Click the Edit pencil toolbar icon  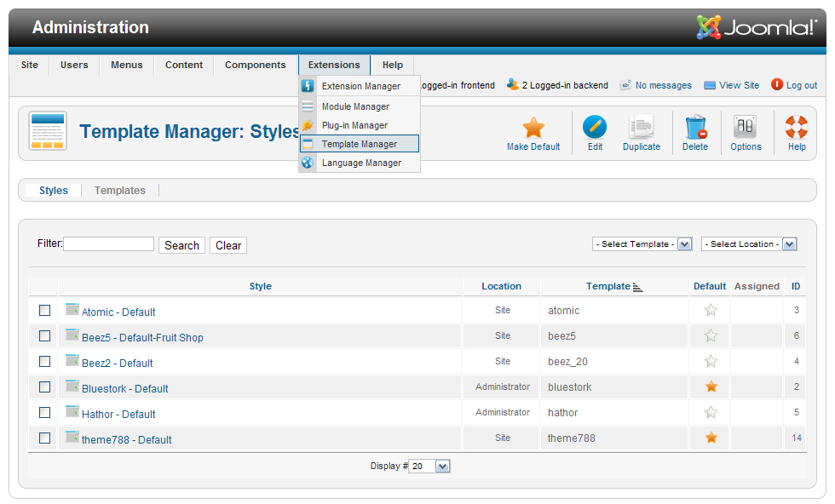[x=595, y=128]
